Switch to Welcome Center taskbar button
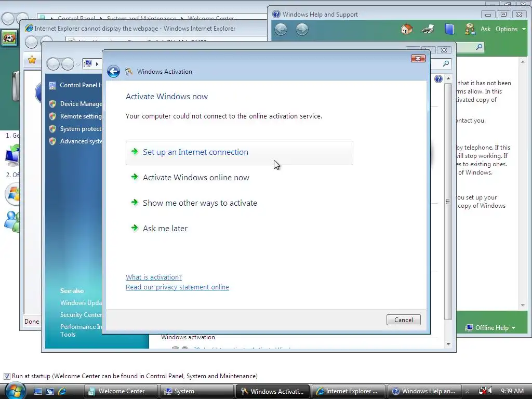Image resolution: width=532 pixels, height=399 pixels. [x=121, y=391]
